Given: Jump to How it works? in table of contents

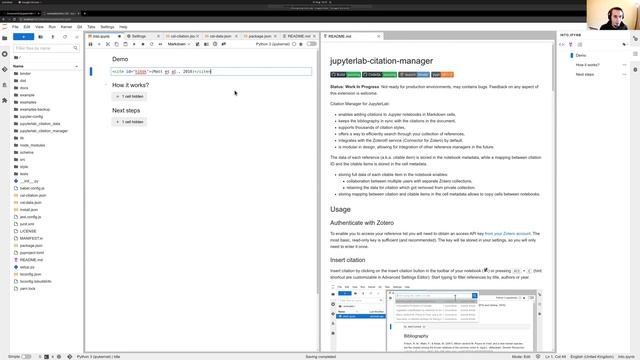Looking at the screenshot, I should (x=587, y=65).
